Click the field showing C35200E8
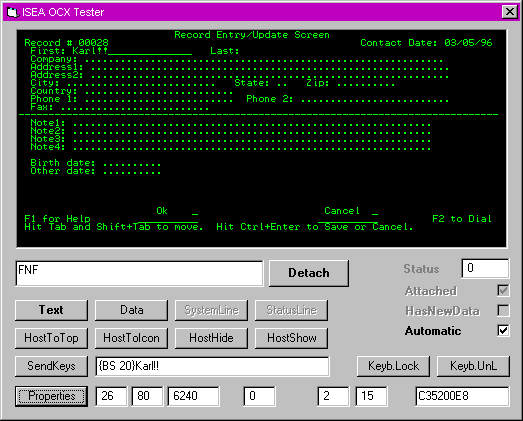523x421 pixels. pyautogui.click(x=463, y=396)
